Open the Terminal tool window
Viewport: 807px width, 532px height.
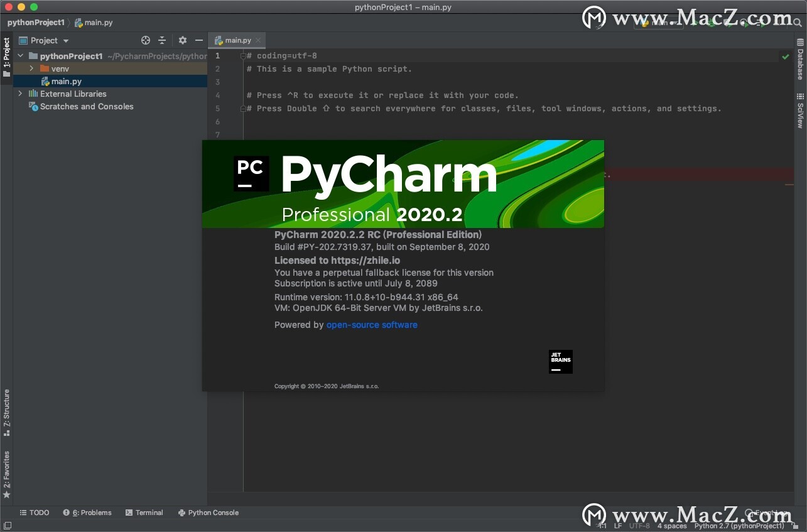tap(144, 513)
